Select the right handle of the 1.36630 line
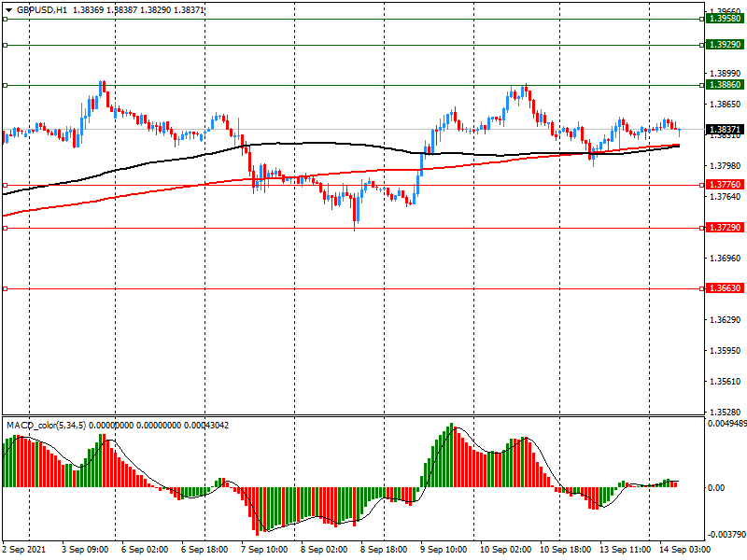This screenshot has height=560, width=747. point(702,289)
